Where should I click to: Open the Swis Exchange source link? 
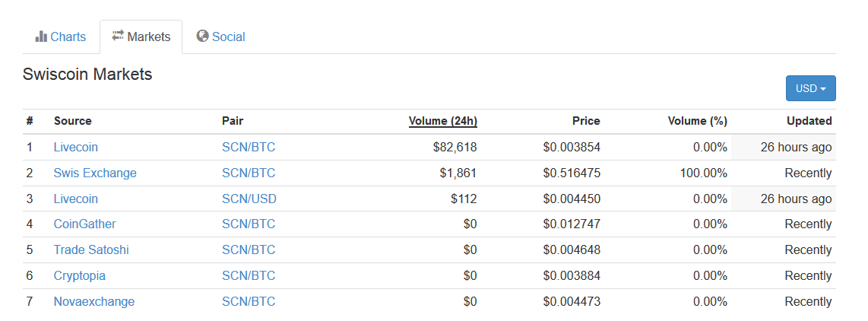pyautogui.click(x=95, y=173)
